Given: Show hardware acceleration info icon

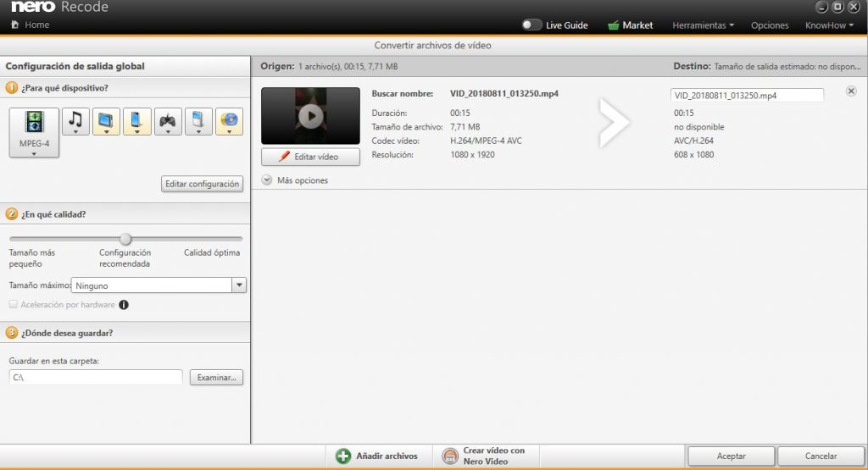Looking at the screenshot, I should tap(124, 305).
